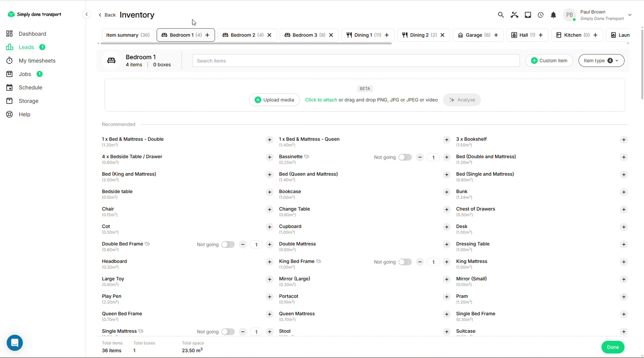Click the horizontal tabs scrollbar
This screenshot has height=358, width=644.
click(246, 44)
